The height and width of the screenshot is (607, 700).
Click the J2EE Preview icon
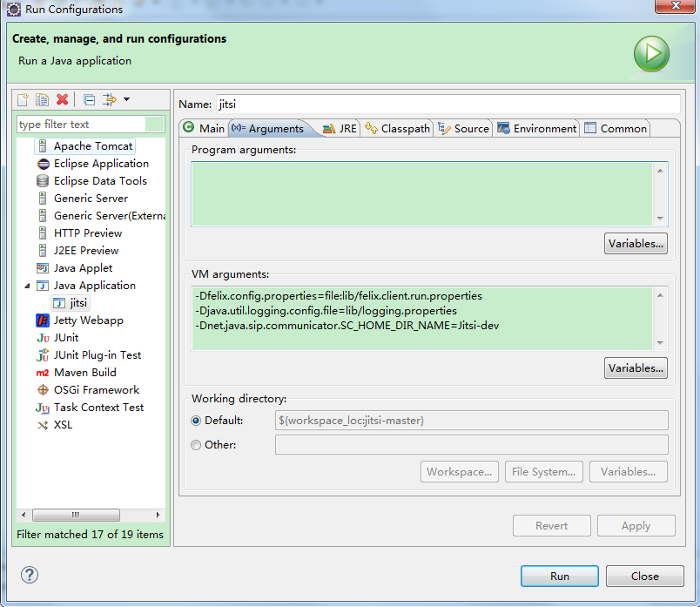coord(43,251)
